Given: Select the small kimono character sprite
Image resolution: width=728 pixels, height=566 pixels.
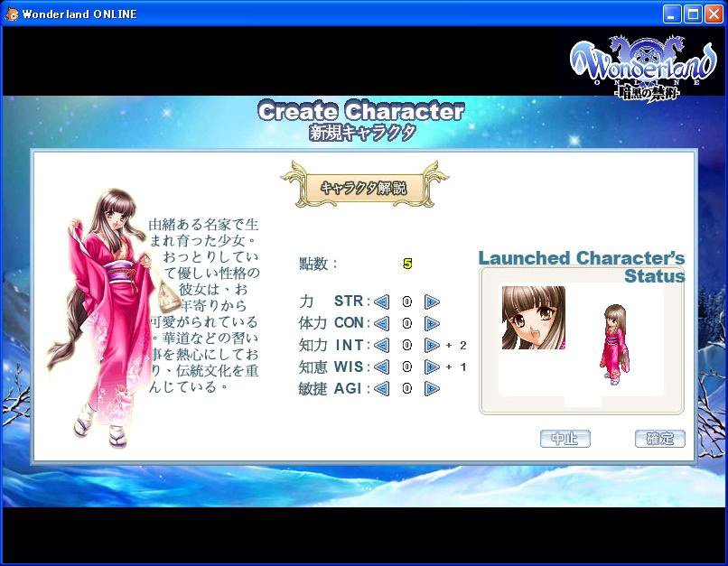Looking at the screenshot, I should coord(615,345).
